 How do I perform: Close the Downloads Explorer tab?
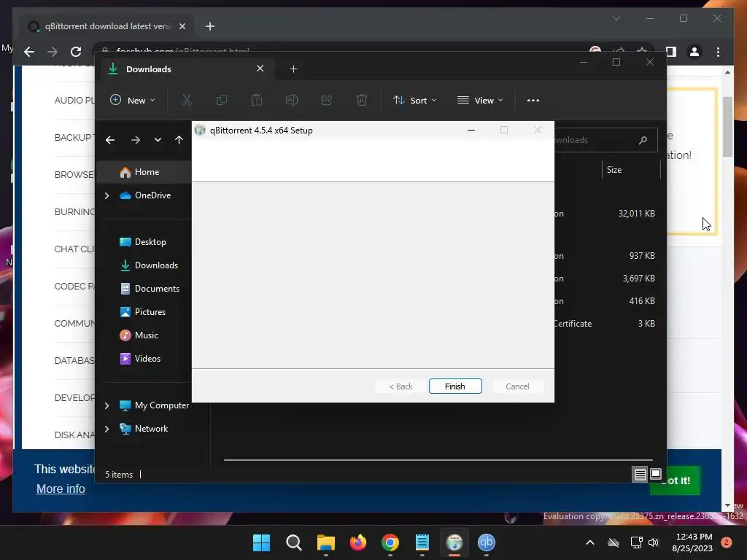[x=260, y=69]
